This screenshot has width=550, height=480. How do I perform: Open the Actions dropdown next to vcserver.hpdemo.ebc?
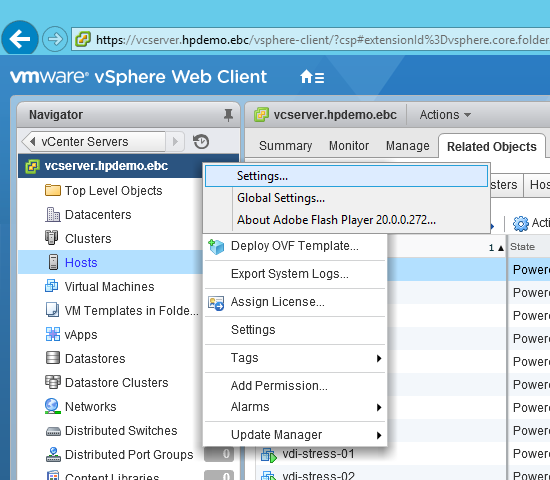point(445,115)
